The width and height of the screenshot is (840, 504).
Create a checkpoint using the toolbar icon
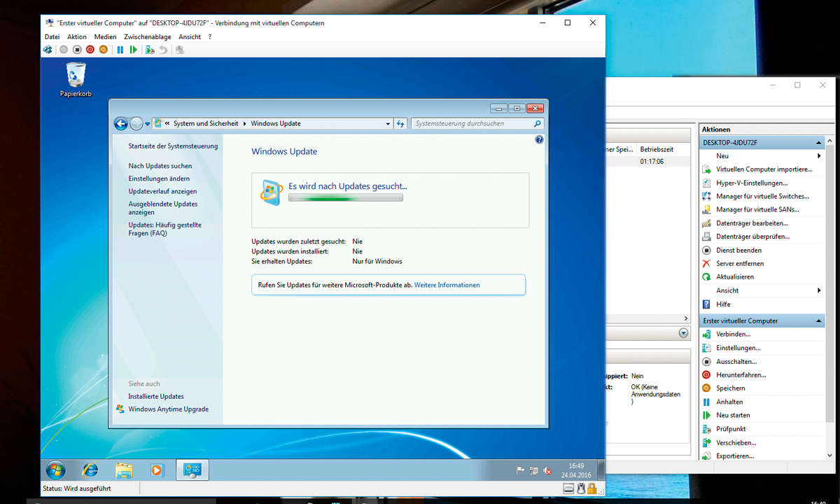pos(150,50)
